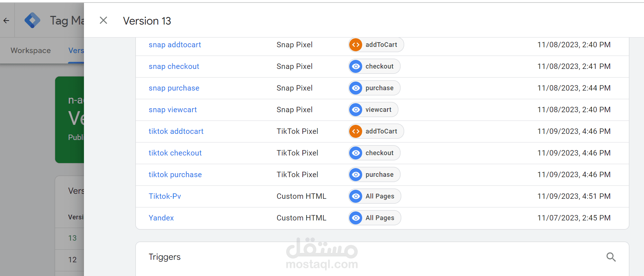
Task: Open the Yandex tag
Action: [161, 218]
